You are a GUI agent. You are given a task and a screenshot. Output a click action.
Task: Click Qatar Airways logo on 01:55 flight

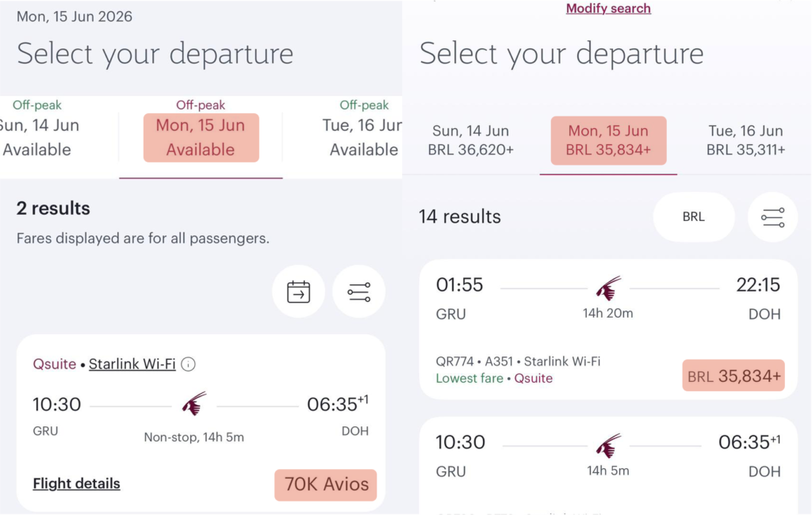[x=608, y=288]
